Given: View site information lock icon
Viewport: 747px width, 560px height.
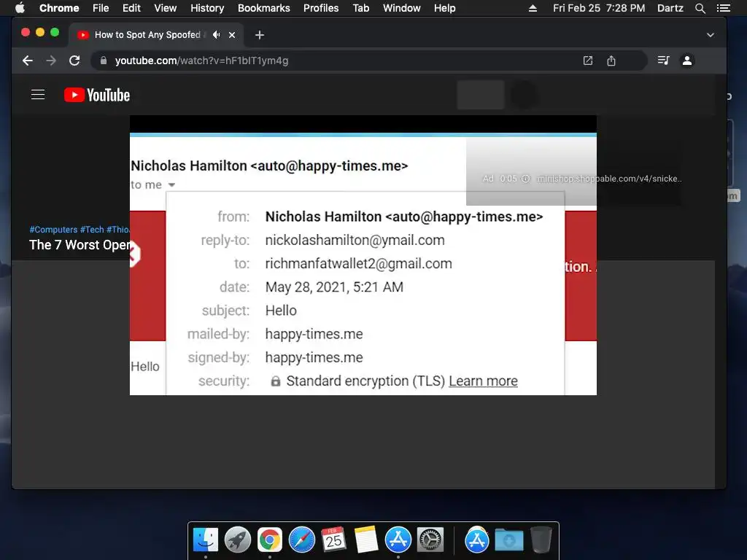Looking at the screenshot, I should tap(104, 61).
